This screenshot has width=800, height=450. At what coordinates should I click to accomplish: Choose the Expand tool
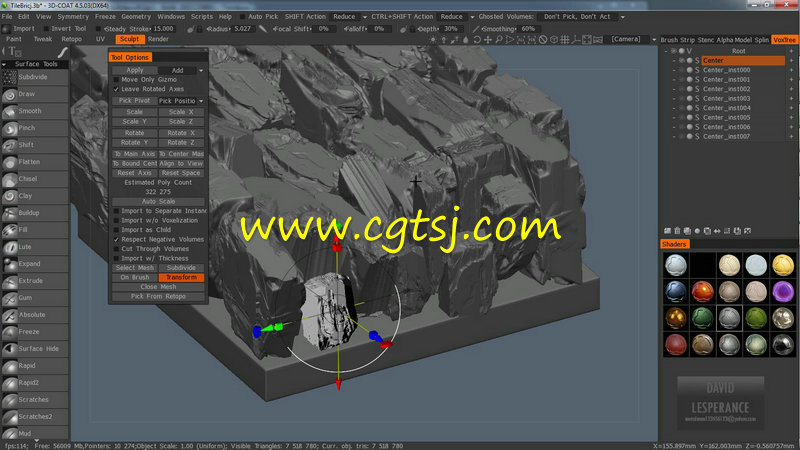click(x=35, y=264)
